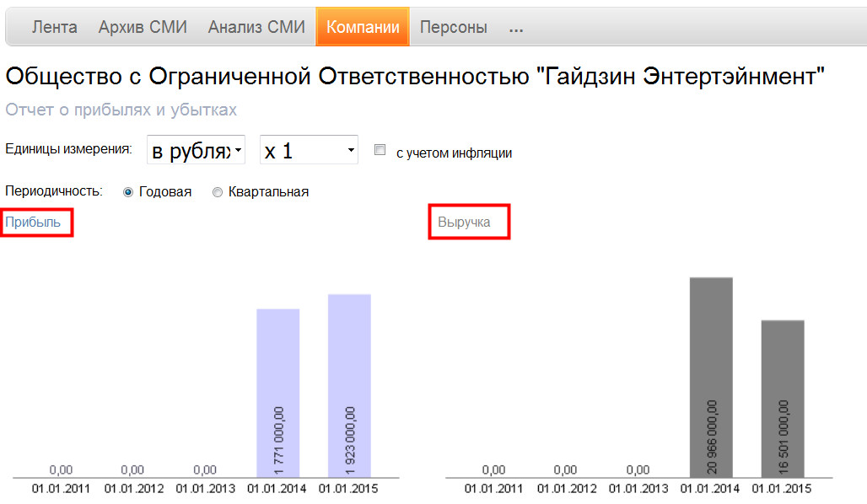Image resolution: width=867 pixels, height=504 pixels.
Task: Select the revenue bar labeled 20 966 000,00
Action: point(711,378)
